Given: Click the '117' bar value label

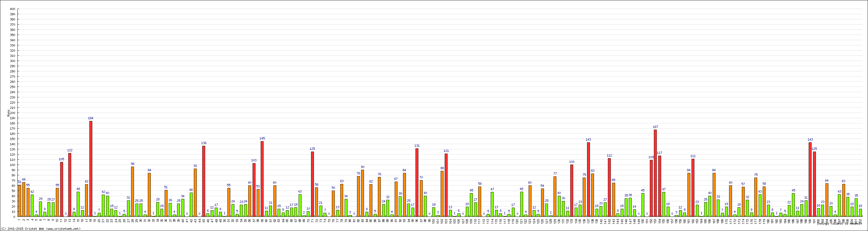Looking at the screenshot, I should click(x=659, y=153).
